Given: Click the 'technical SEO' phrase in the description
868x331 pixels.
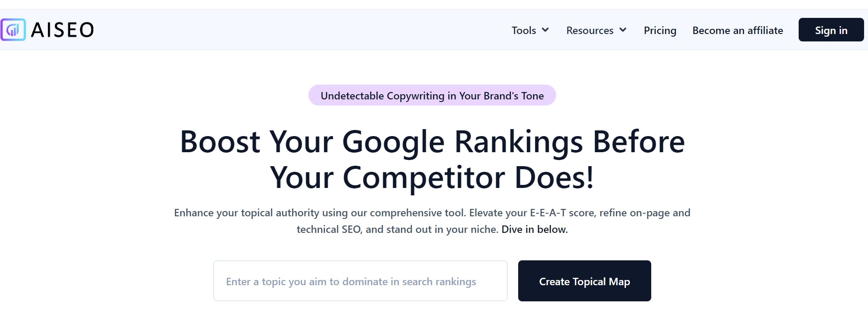Looking at the screenshot, I should point(329,229).
